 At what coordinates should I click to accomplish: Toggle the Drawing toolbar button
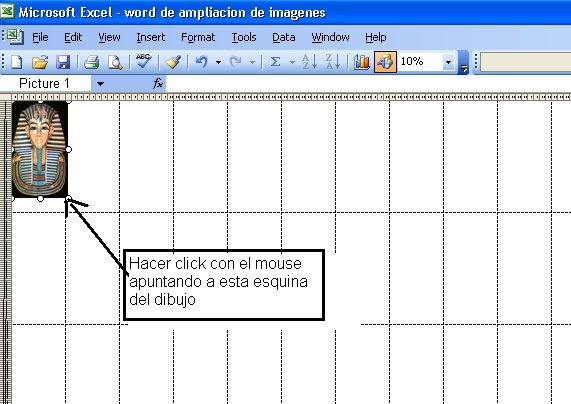pos(385,62)
